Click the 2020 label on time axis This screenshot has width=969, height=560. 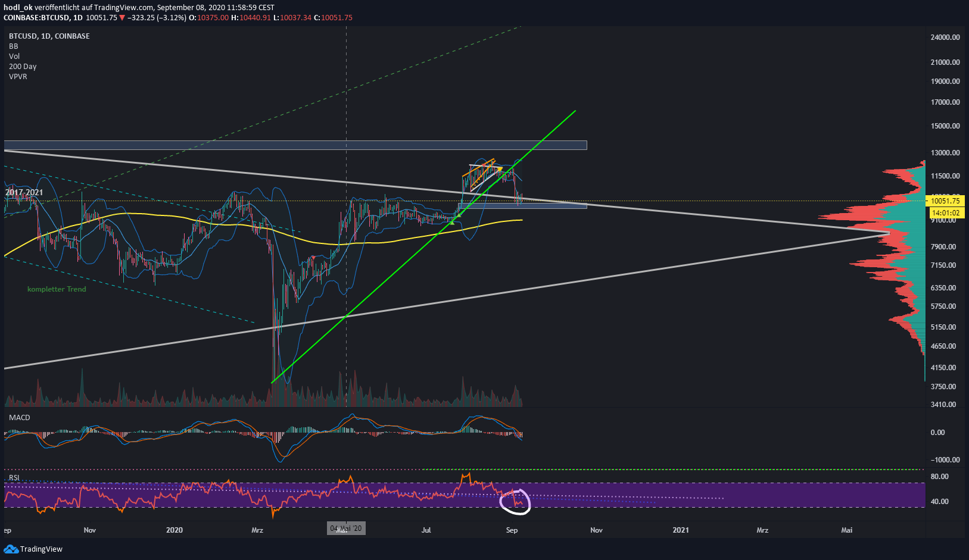[175, 530]
